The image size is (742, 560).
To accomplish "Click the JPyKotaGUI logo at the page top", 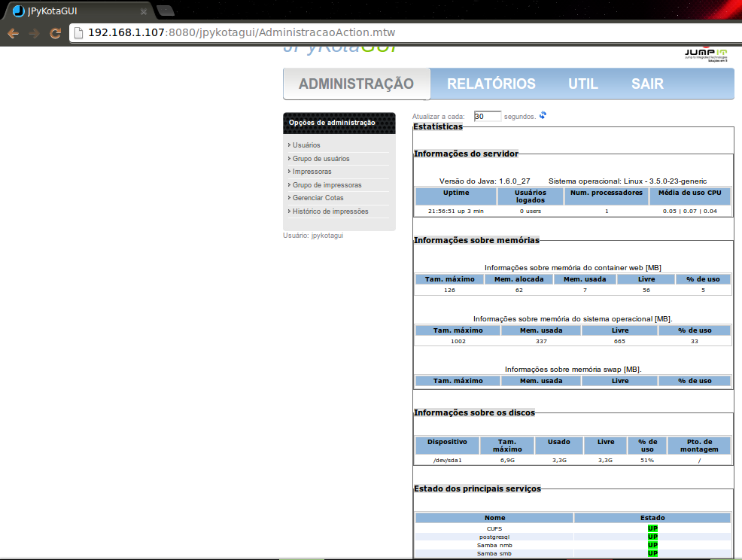I will 340,47.
